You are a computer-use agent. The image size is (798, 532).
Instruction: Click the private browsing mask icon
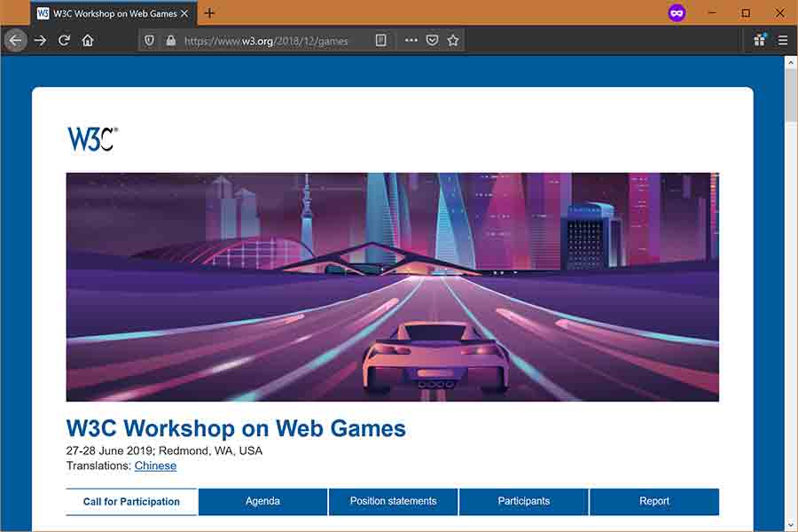tap(677, 12)
